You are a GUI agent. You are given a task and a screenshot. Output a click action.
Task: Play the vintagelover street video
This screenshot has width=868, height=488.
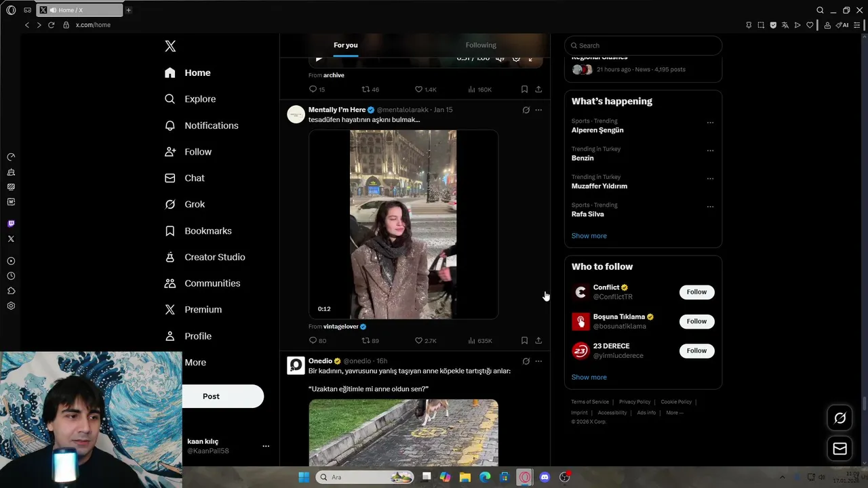click(x=403, y=224)
